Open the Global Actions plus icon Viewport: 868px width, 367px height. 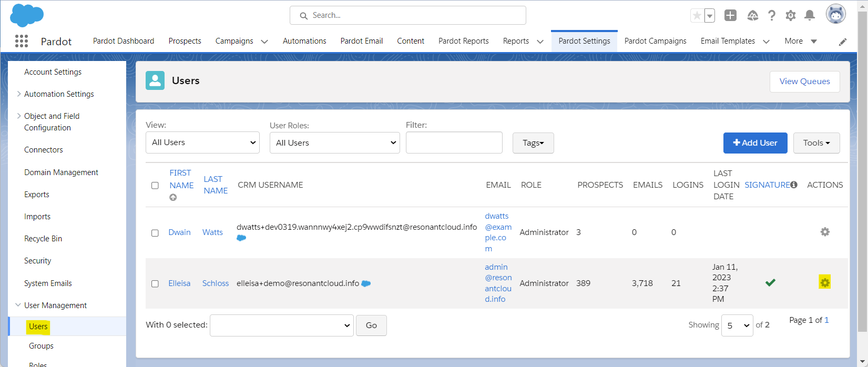click(x=730, y=15)
